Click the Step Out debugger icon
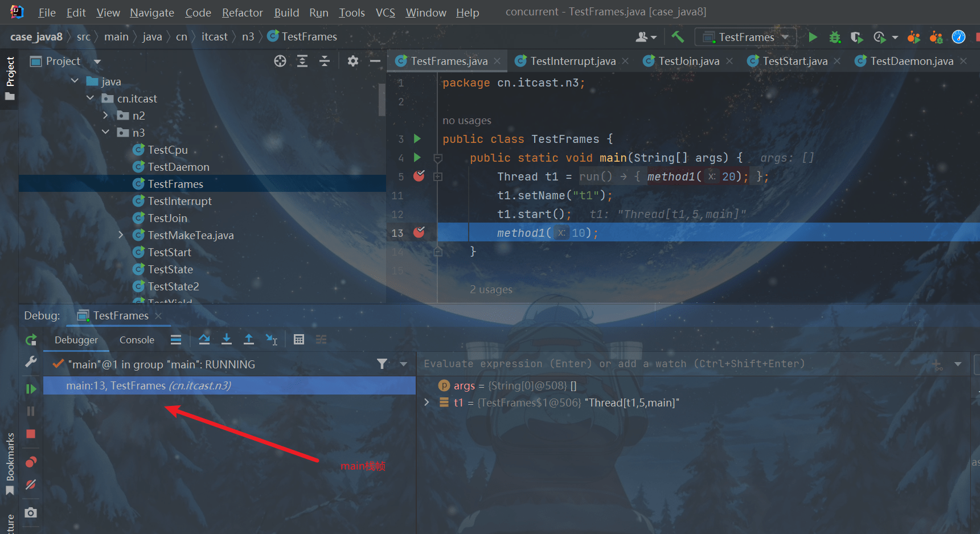The image size is (980, 534). pyautogui.click(x=249, y=339)
